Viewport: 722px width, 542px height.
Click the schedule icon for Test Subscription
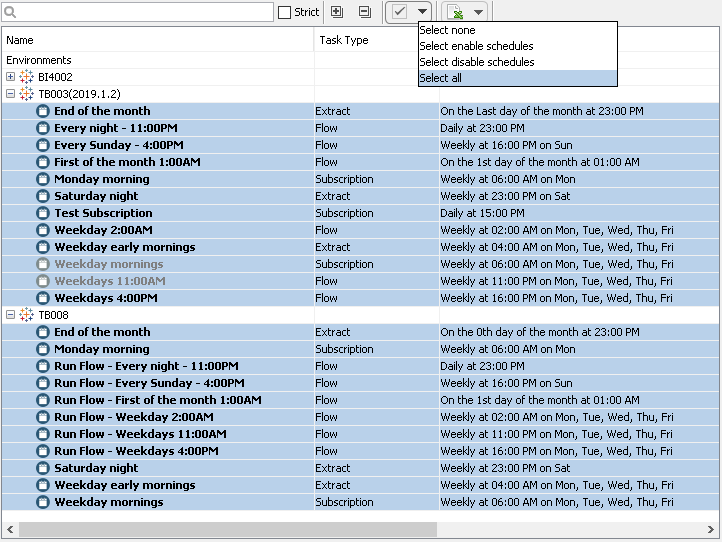43,213
